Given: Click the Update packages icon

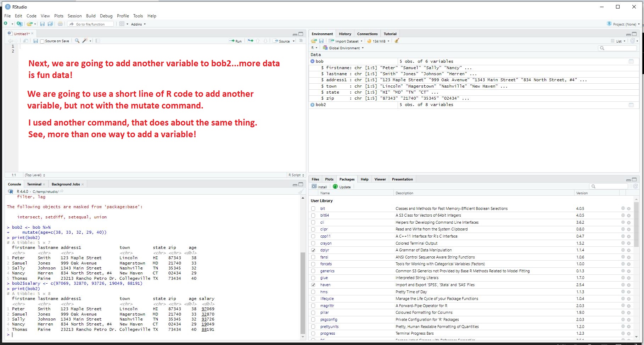Looking at the screenshot, I should (335, 187).
